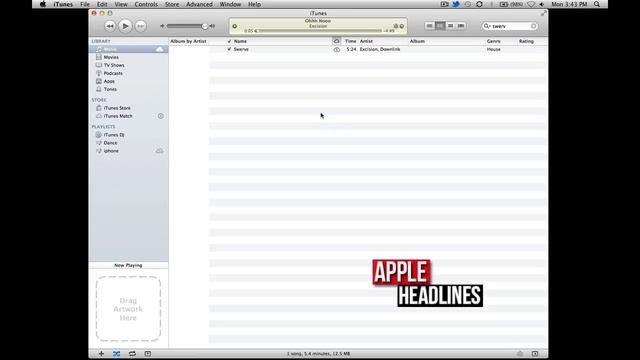This screenshot has height=360, width=640.
Task: Click the Genius icon at bottom right
Action: [x=520, y=354]
